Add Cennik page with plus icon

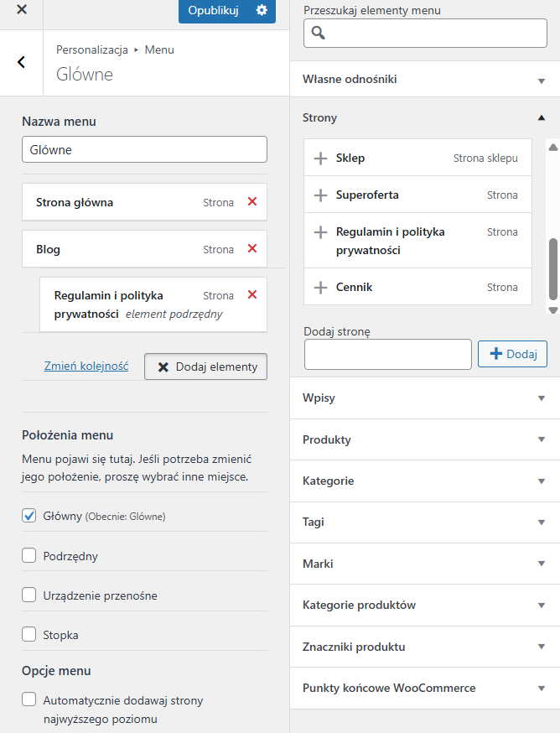click(319, 288)
